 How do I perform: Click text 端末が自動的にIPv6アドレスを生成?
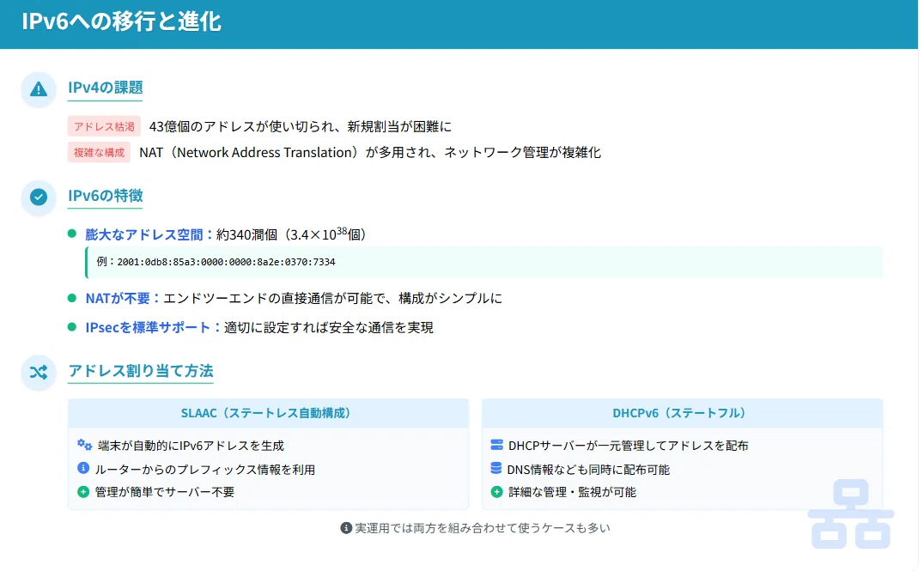191,446
